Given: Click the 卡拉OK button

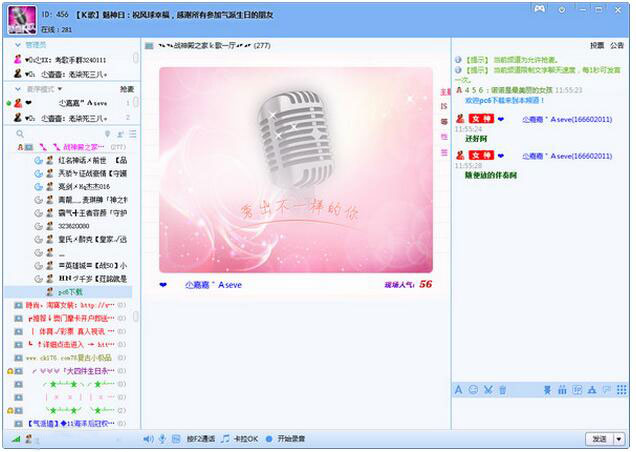Looking at the screenshot, I should pyautogui.click(x=246, y=439).
